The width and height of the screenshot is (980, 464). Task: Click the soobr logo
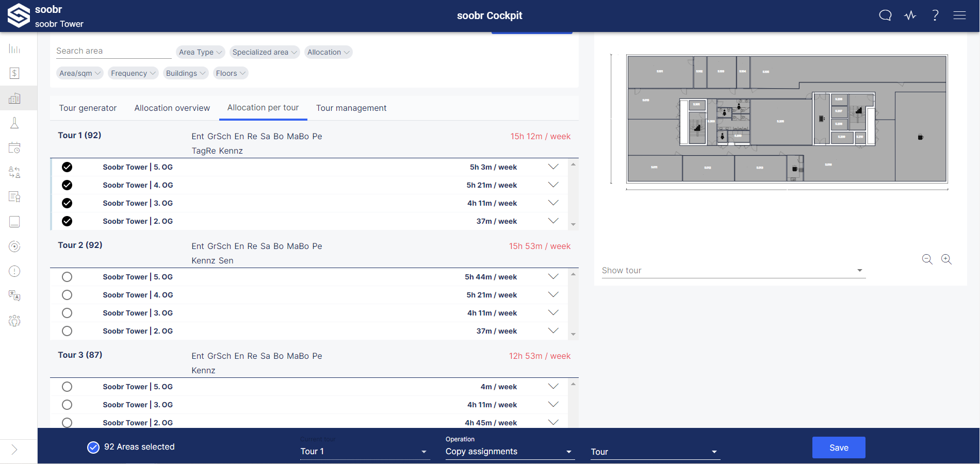19,15
